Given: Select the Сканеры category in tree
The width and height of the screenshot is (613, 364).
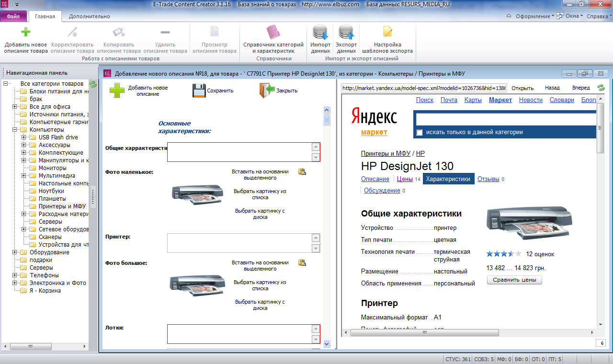Looking at the screenshot, I should 50,237.
